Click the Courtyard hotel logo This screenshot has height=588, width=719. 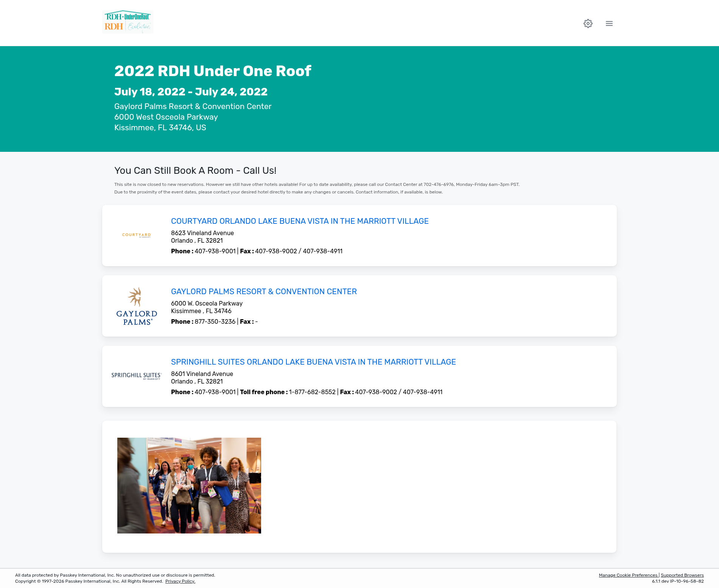point(137,235)
